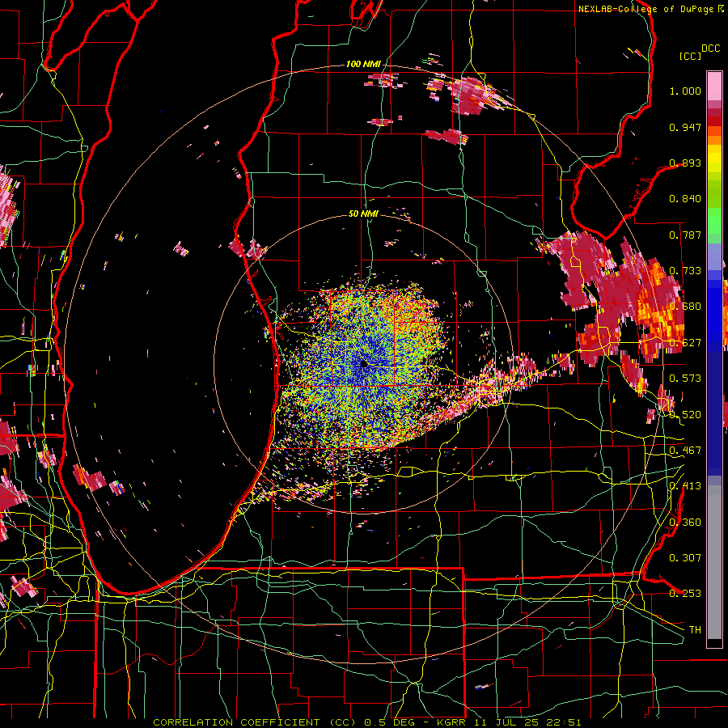
Task: Select the 0.413 legend value
Action: [685, 486]
